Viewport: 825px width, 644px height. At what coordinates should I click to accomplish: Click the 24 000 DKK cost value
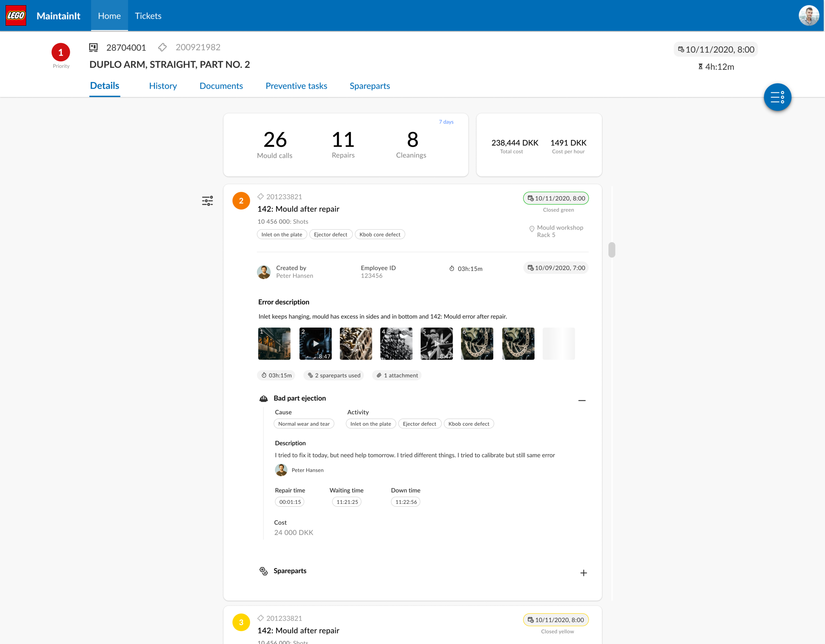coord(293,532)
